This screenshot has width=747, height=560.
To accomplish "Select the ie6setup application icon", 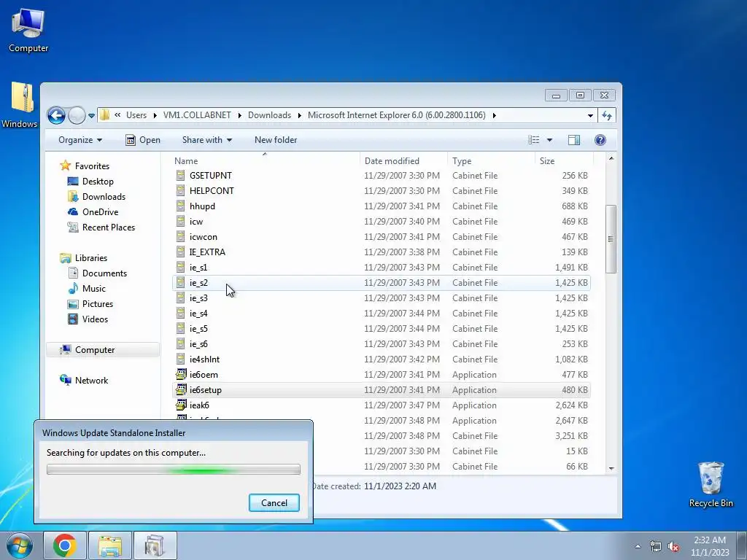I will tap(181, 389).
